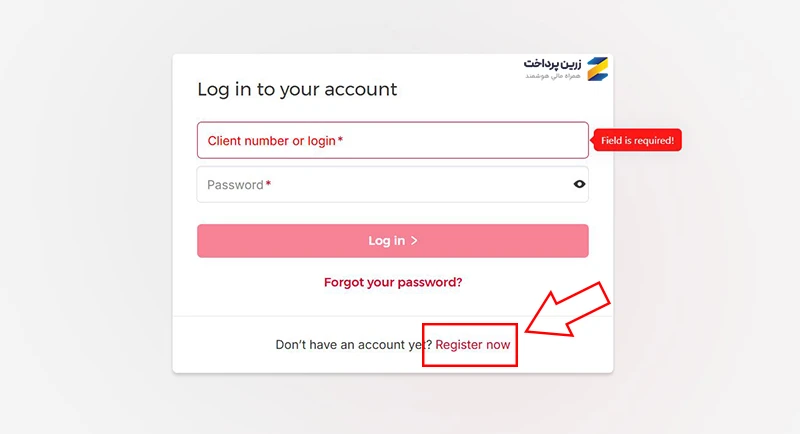The height and width of the screenshot is (434, 800).
Task: Click the Log in to your account heading
Action: (297, 89)
